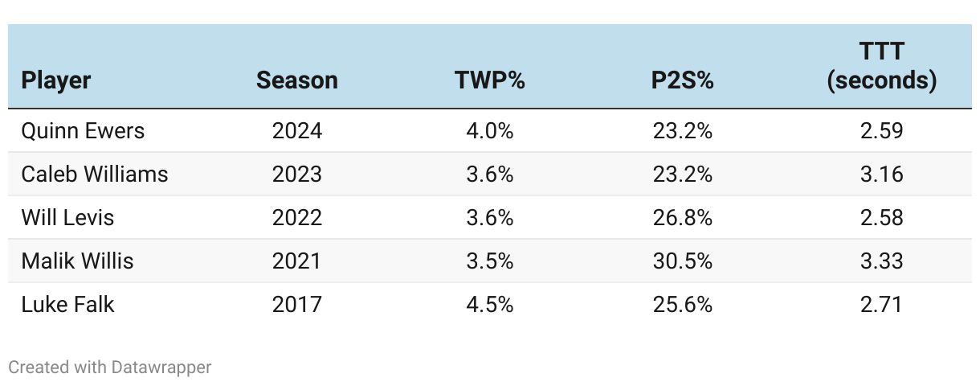
Task: Click the Player column header
Action: [x=56, y=80]
